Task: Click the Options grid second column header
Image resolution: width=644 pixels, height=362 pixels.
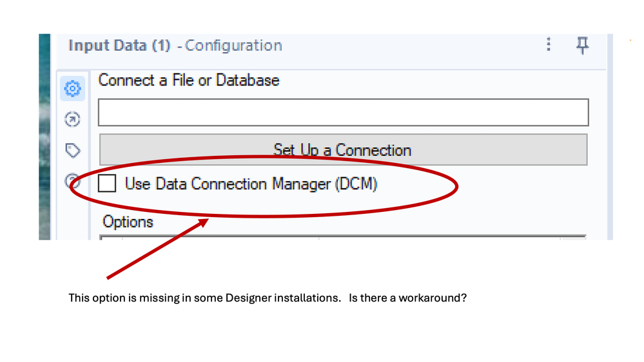Action: pyautogui.click(x=438, y=238)
